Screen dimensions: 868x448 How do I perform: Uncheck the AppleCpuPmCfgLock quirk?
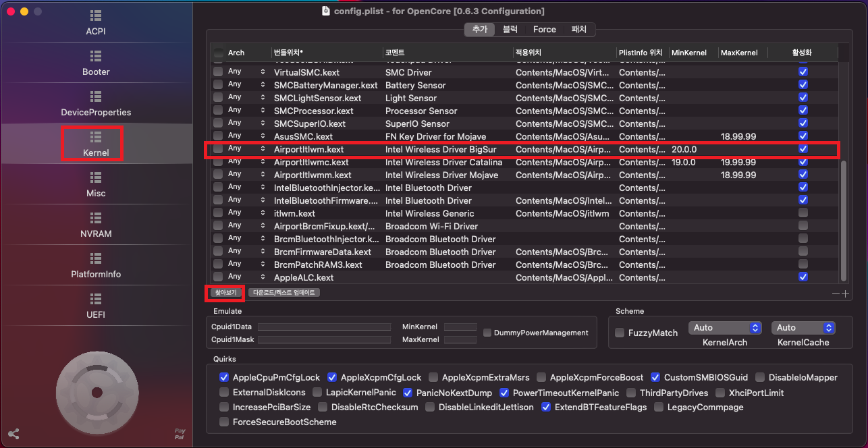224,377
